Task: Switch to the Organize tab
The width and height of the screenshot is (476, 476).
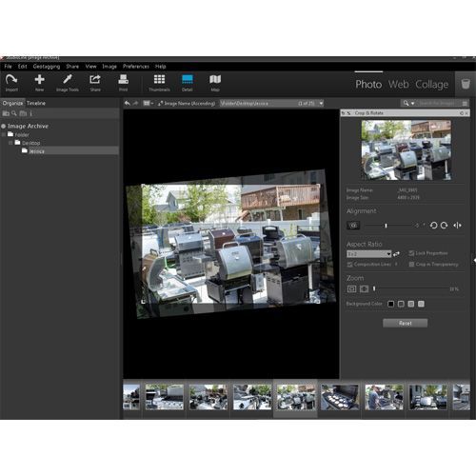Action: (12, 103)
